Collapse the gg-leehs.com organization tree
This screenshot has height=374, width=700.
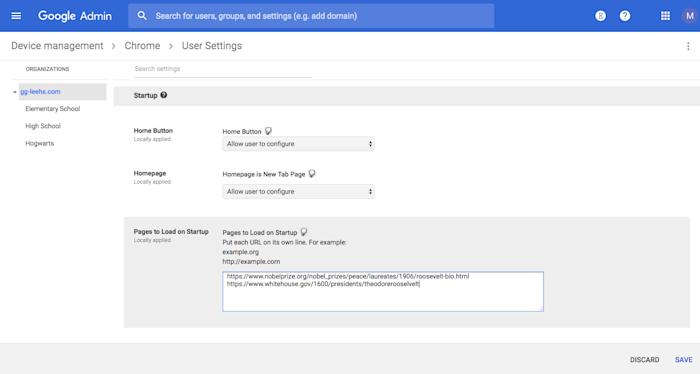click(x=15, y=92)
